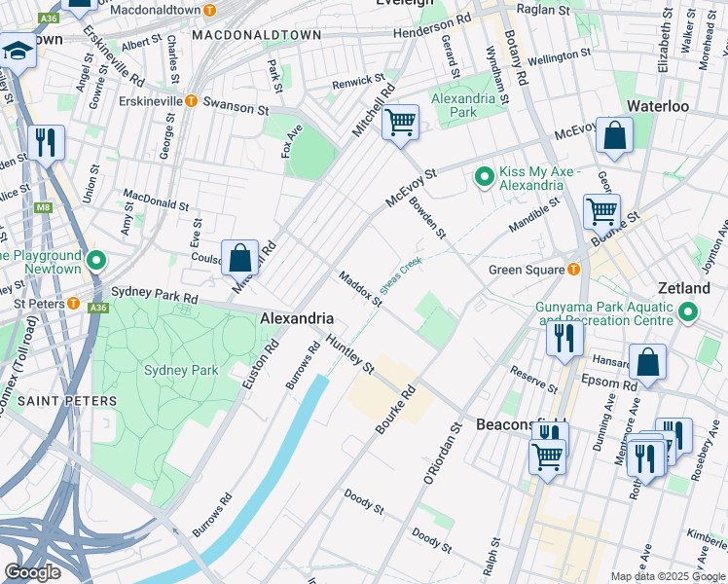This screenshot has width=728, height=584.
Task: Open the Kiss My Axe - Alexandria pin
Action: [483, 176]
